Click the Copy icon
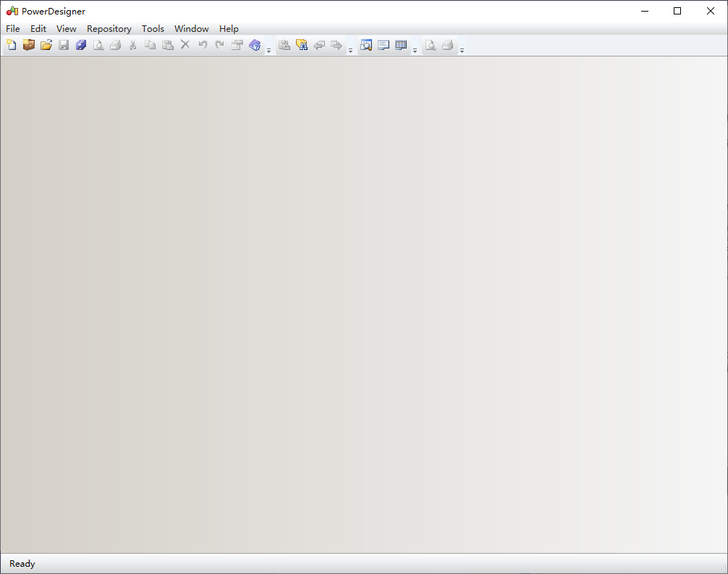 (150, 45)
